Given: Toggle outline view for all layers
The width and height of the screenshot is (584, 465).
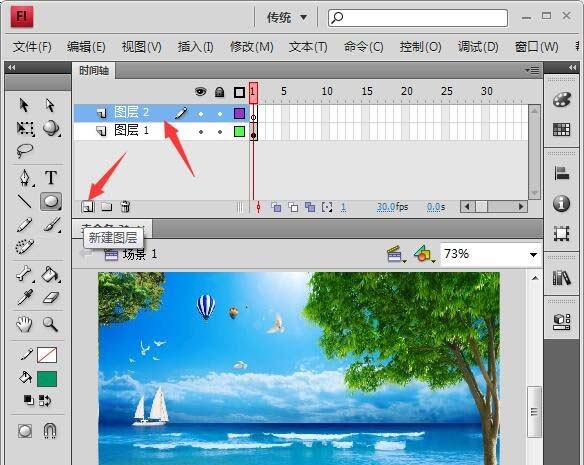Looking at the screenshot, I should tap(239, 92).
